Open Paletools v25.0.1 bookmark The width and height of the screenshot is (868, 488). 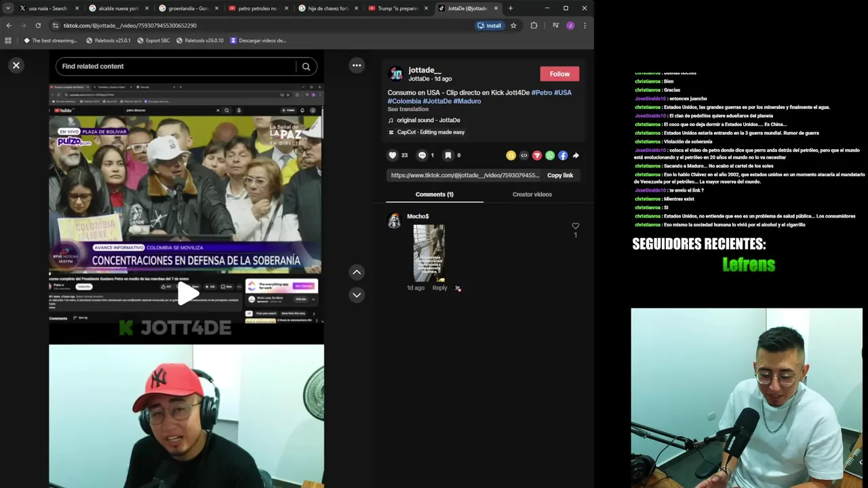tap(108, 41)
